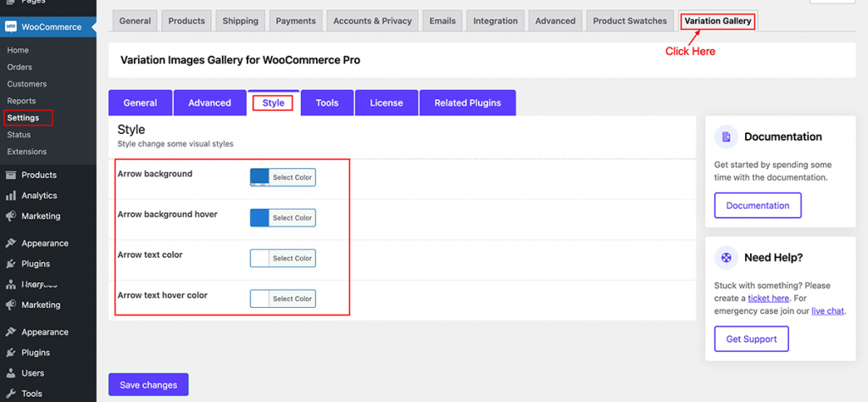The image size is (868, 402).
Task: Click the Documentation button
Action: [x=758, y=205]
